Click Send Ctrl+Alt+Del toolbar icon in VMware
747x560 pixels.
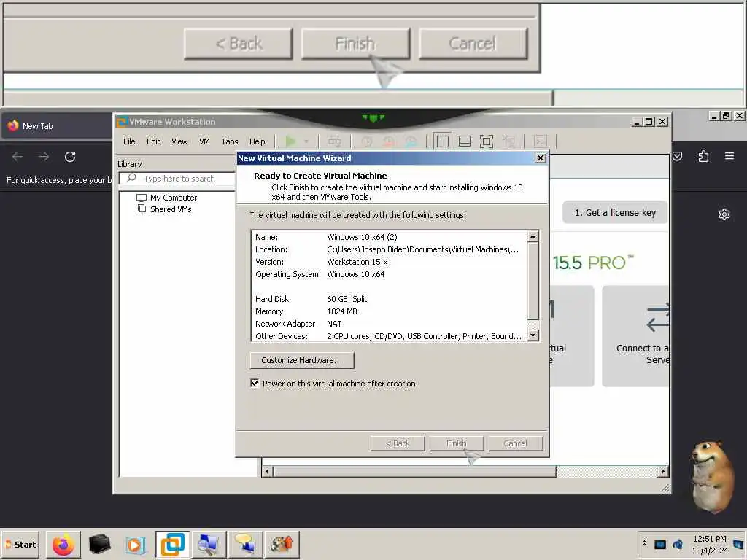pos(335,141)
